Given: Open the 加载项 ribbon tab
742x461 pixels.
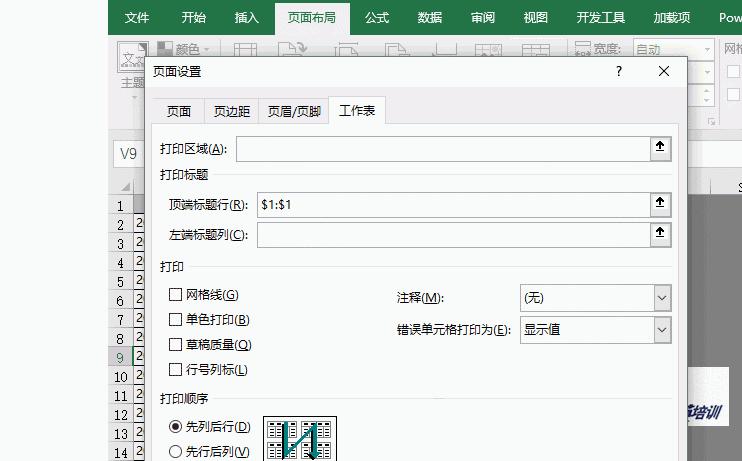Looking at the screenshot, I should [671, 18].
